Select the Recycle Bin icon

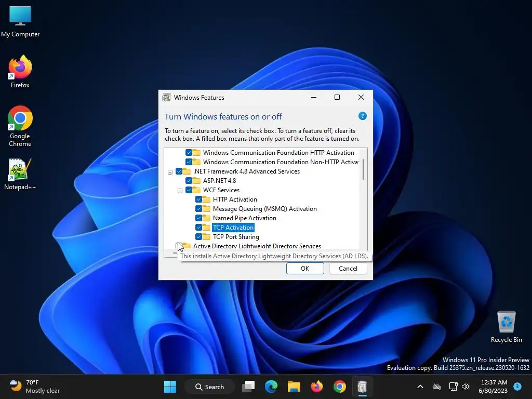506,327
